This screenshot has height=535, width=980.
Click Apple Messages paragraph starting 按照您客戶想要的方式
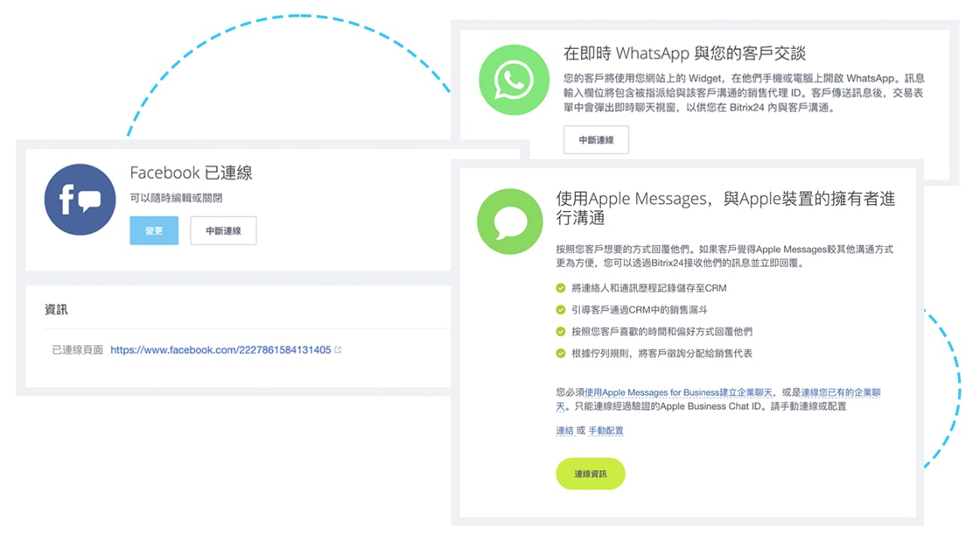(724, 256)
